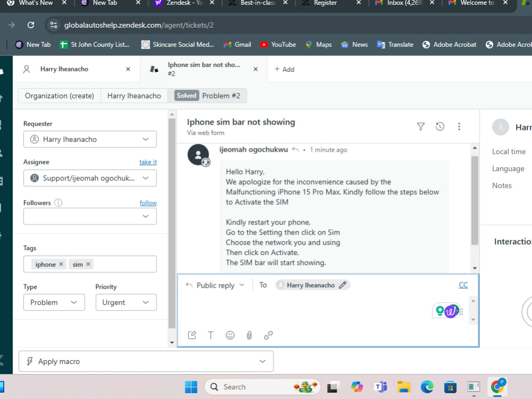
Task: Click the take it link
Action: point(148,162)
